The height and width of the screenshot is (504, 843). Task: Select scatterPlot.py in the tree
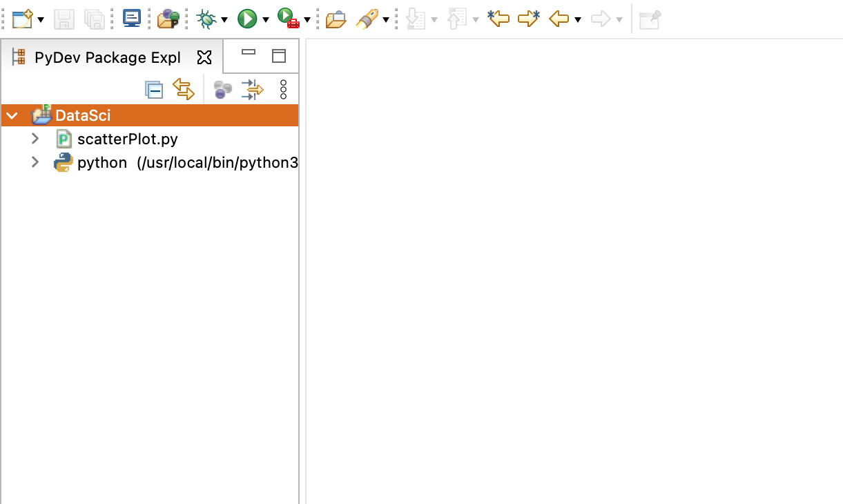(127, 139)
